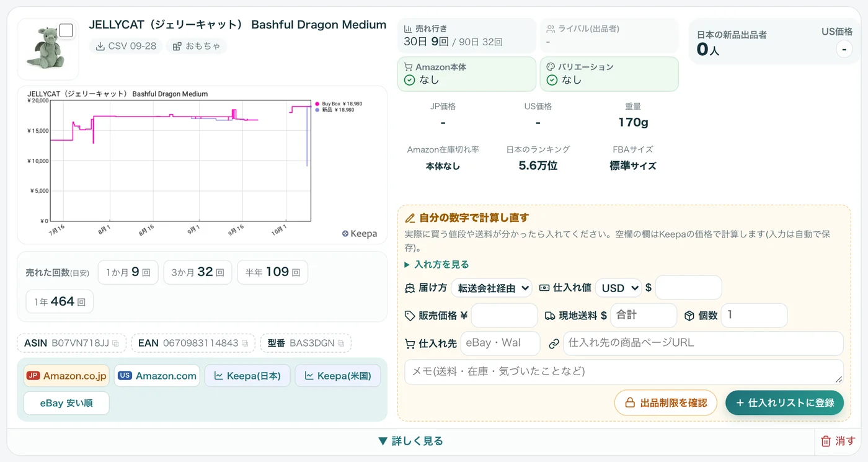The width and height of the screenshot is (868, 462).
Task: Open the Keepa(日本) chart link
Action: coord(247,376)
